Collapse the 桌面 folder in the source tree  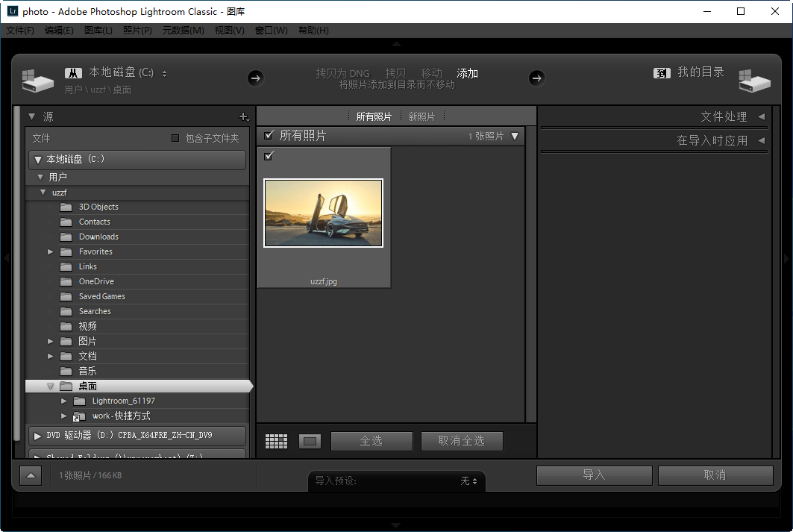pyautogui.click(x=50, y=386)
